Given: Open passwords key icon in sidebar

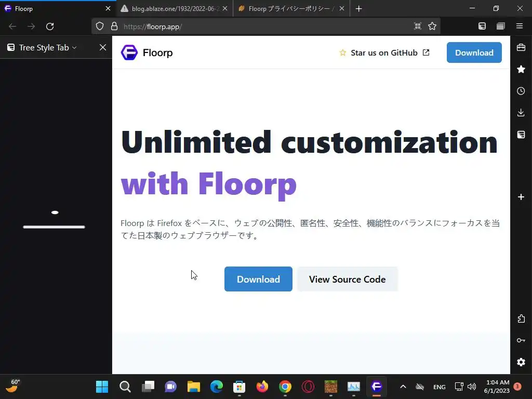Looking at the screenshot, I should tap(521, 340).
